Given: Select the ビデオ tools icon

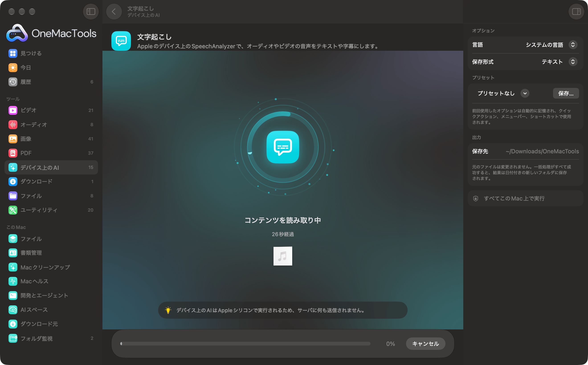Looking at the screenshot, I should [13, 110].
